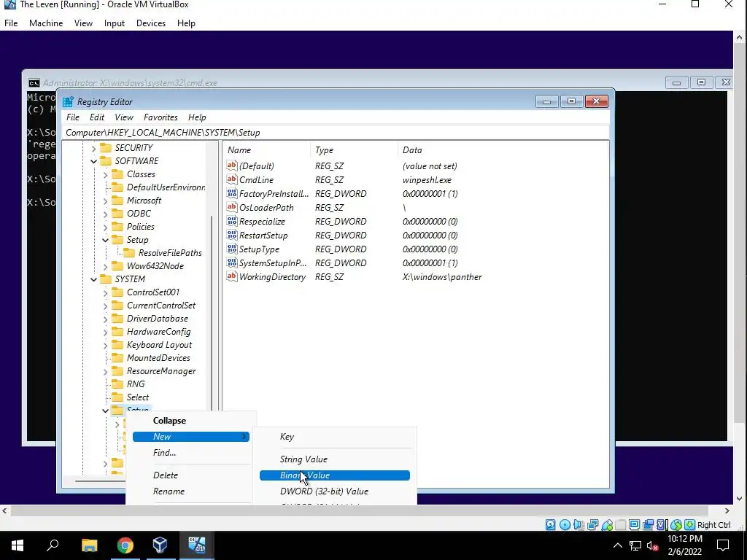Select the CurrentControlSet tree key
Viewport: 747px width, 560px height.
click(x=161, y=305)
